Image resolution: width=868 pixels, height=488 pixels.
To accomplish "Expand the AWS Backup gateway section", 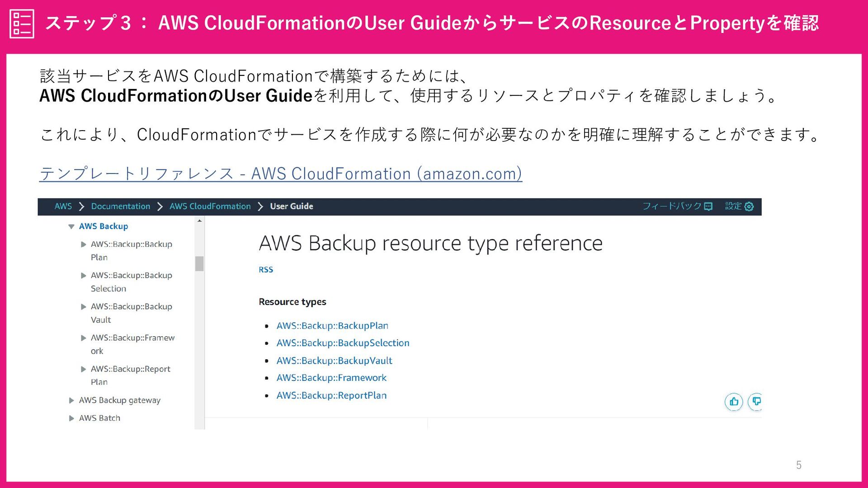I will (x=71, y=400).
